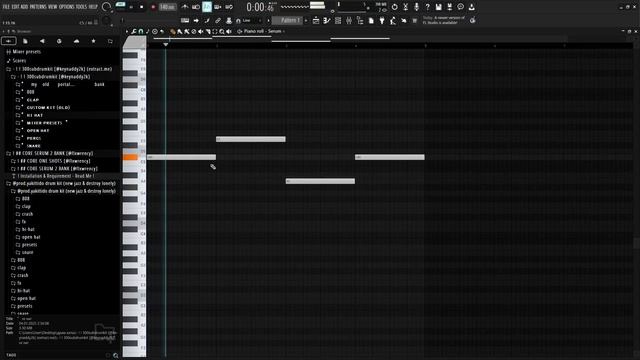
Task: Toggle the wait-for-input button beside metronome
Action: 196,7
